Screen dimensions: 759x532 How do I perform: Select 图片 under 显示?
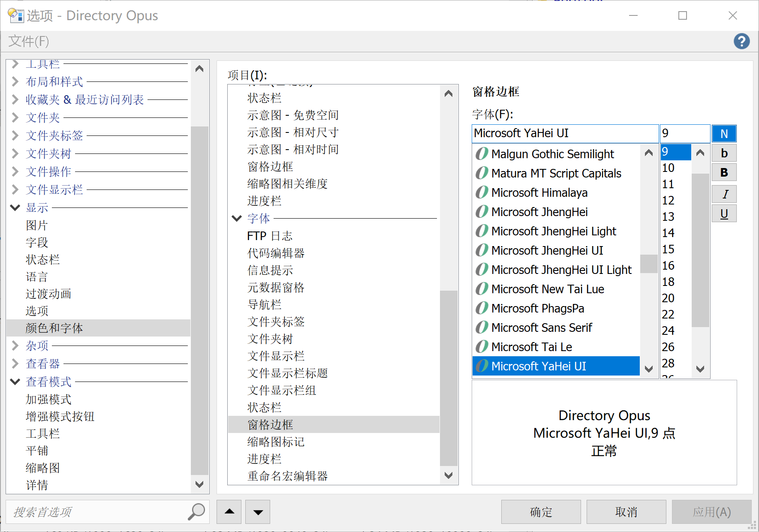[x=37, y=225]
